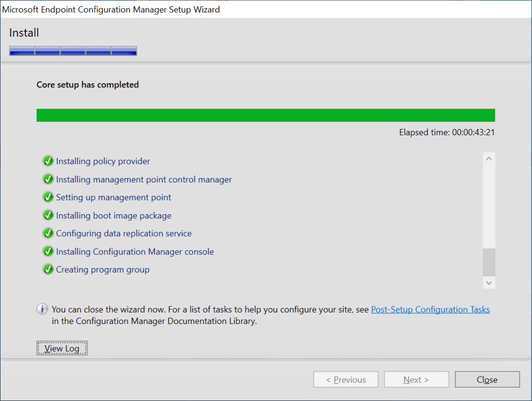This screenshot has height=401, width=532.
Task: Open the Post-Setup Configuration Tasks link
Action: pos(430,309)
